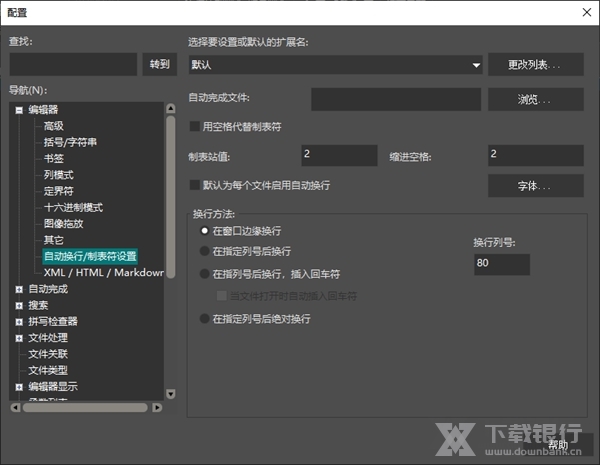Viewport: 600px width, 465px height.
Task: Select 图像拖放 in navigation tree
Action: click(x=63, y=224)
